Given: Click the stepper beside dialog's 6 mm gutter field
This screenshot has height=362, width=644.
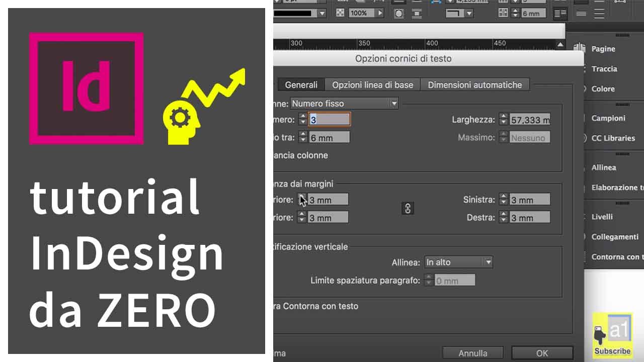Looking at the screenshot, I should coord(302,137).
